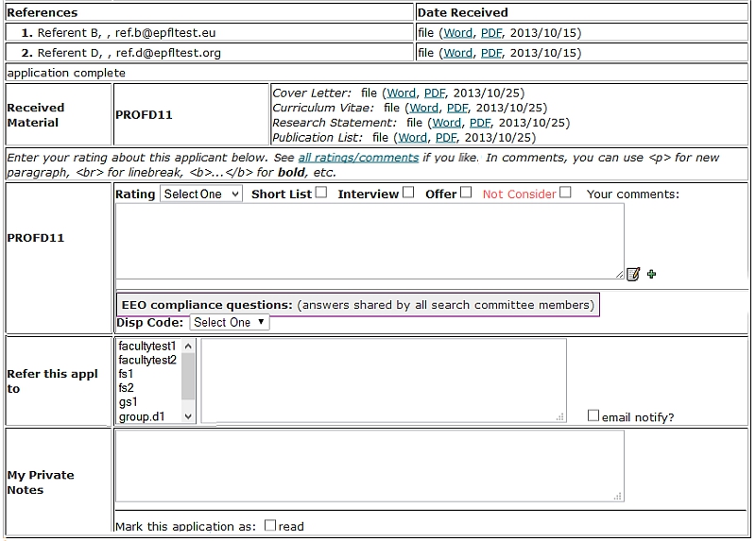The image size is (756, 541).
Task: Open Referent D's PDF file
Action: (491, 53)
